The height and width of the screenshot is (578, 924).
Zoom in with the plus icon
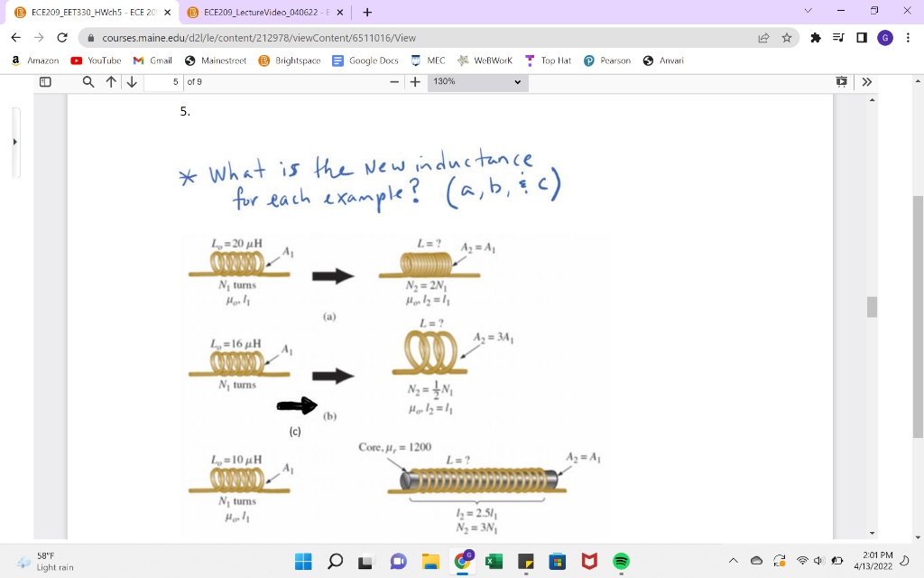(413, 82)
